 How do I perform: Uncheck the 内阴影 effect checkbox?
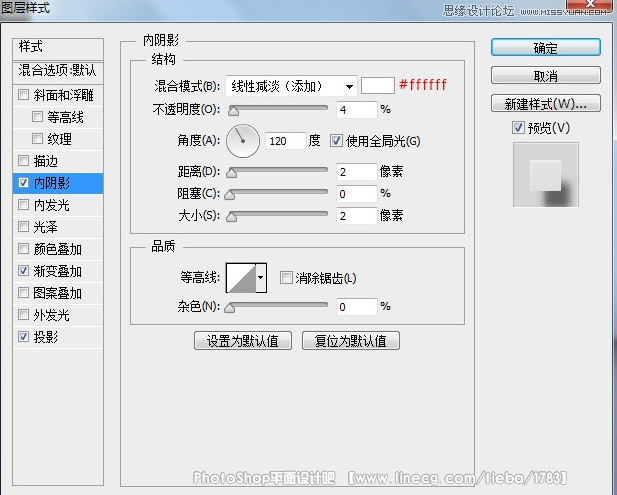pyautogui.click(x=23, y=183)
